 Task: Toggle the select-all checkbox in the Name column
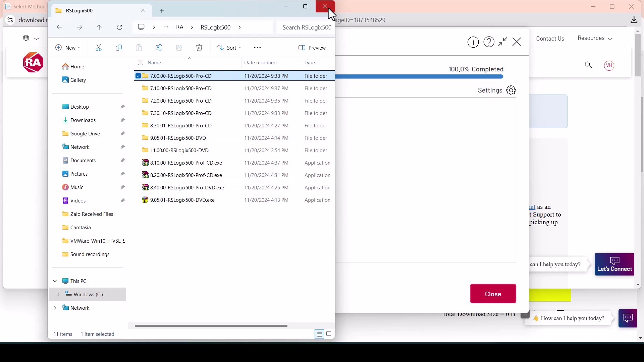[x=141, y=62]
